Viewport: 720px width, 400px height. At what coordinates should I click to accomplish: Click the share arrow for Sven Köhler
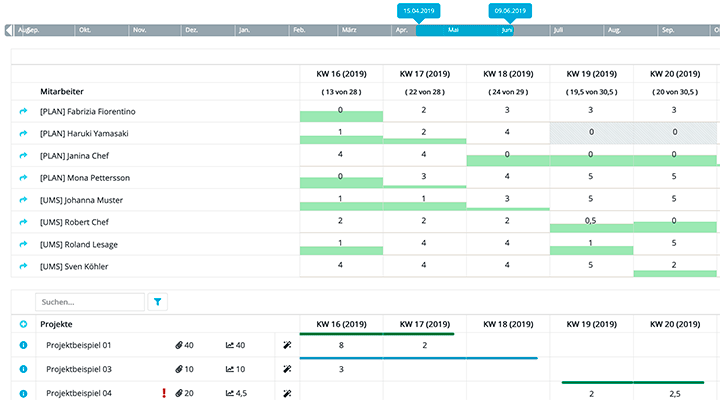23,266
